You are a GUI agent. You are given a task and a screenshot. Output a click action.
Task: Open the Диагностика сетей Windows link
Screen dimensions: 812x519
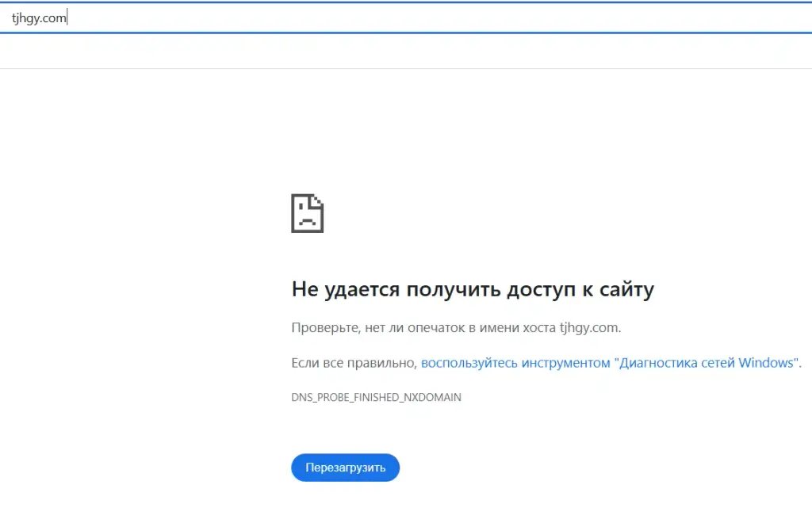pos(609,363)
